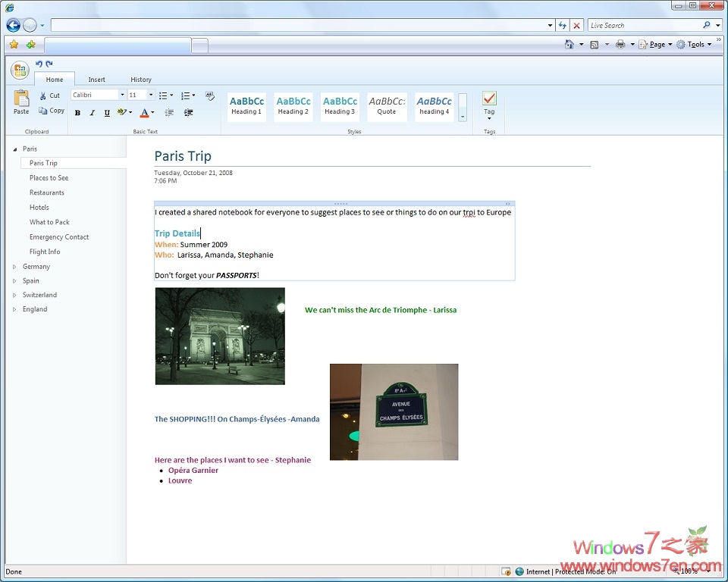
Task: Open the font color dropdown arrow
Action: 152,113
